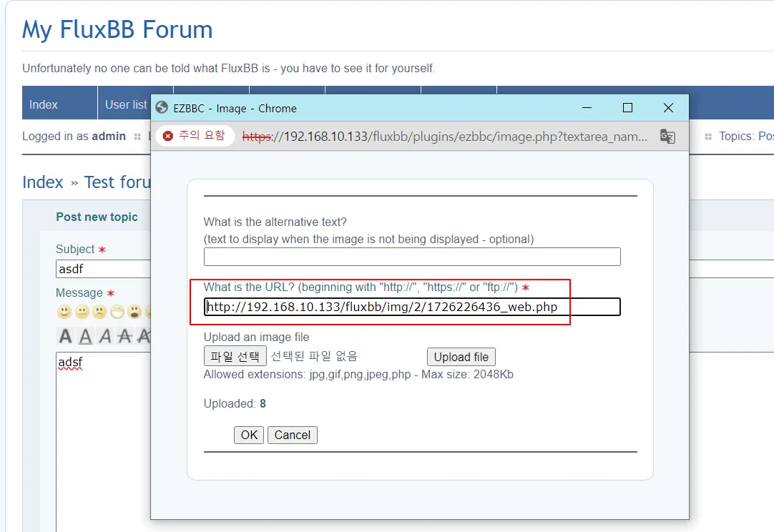Choose a file with 파일 선택 button

pos(235,356)
